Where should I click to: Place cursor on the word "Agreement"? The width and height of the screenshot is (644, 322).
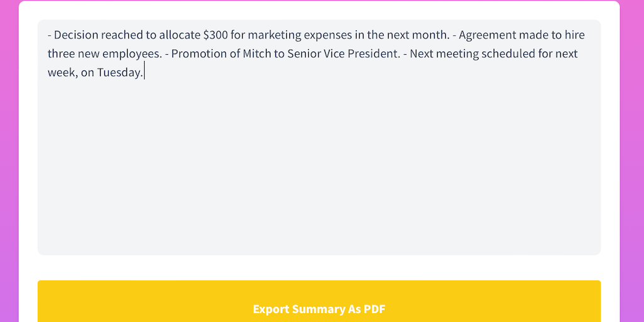tap(487, 35)
